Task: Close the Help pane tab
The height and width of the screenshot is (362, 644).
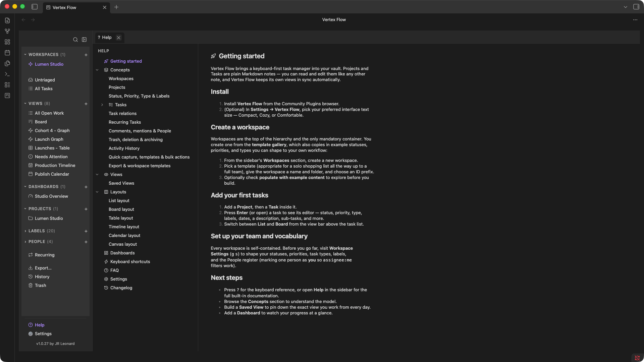Action: pos(118,38)
